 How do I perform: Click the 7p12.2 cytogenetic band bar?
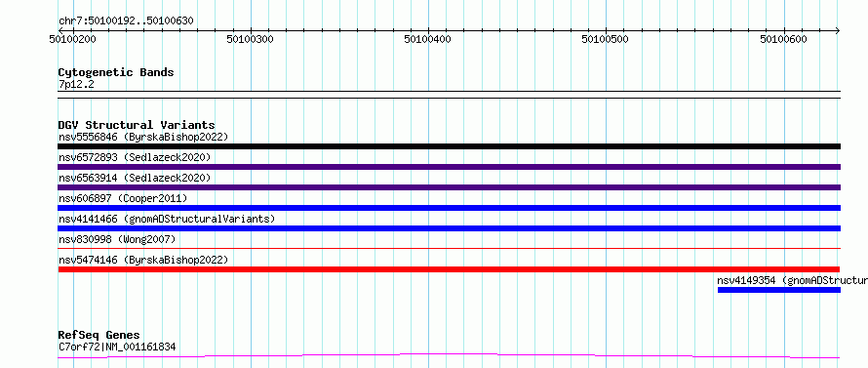tap(449, 95)
